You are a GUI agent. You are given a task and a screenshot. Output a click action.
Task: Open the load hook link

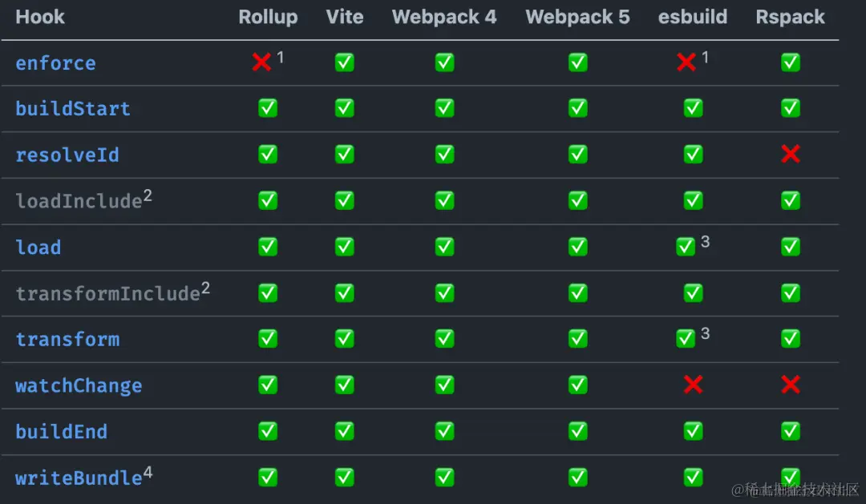click(x=38, y=248)
